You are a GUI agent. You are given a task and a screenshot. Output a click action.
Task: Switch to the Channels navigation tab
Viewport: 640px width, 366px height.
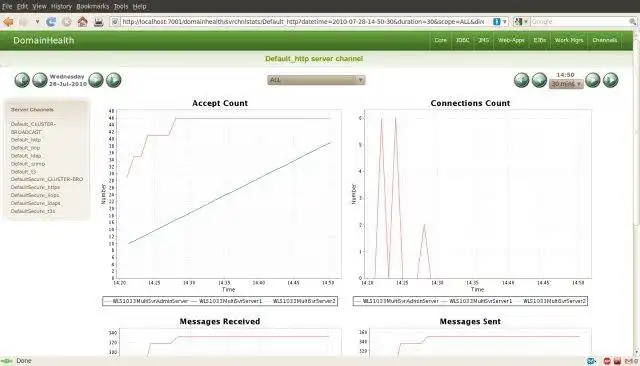604,40
